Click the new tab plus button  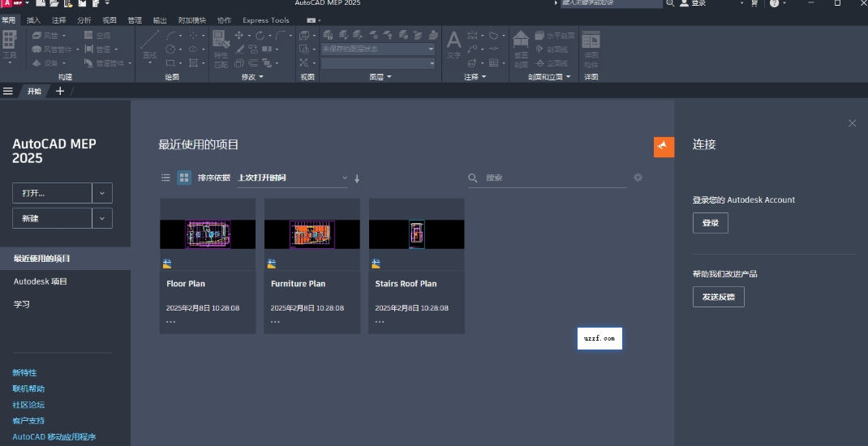(60, 91)
